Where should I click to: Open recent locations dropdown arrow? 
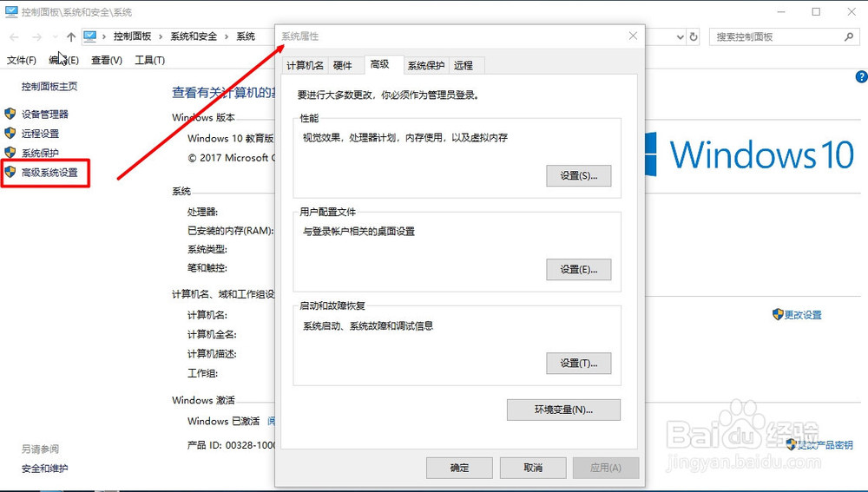[55, 37]
